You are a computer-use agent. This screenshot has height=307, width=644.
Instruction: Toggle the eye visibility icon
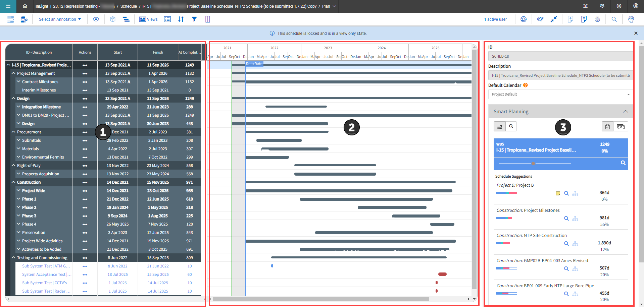[x=96, y=19]
